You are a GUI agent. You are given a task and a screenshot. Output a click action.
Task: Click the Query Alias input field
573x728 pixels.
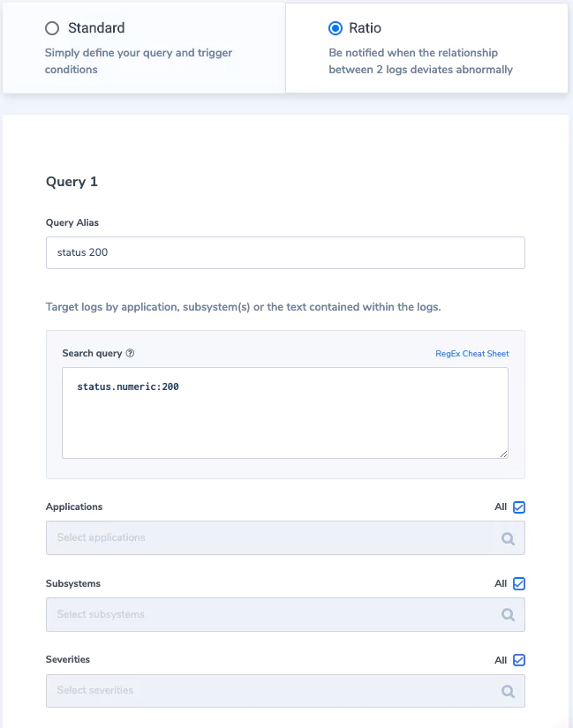[x=285, y=252]
